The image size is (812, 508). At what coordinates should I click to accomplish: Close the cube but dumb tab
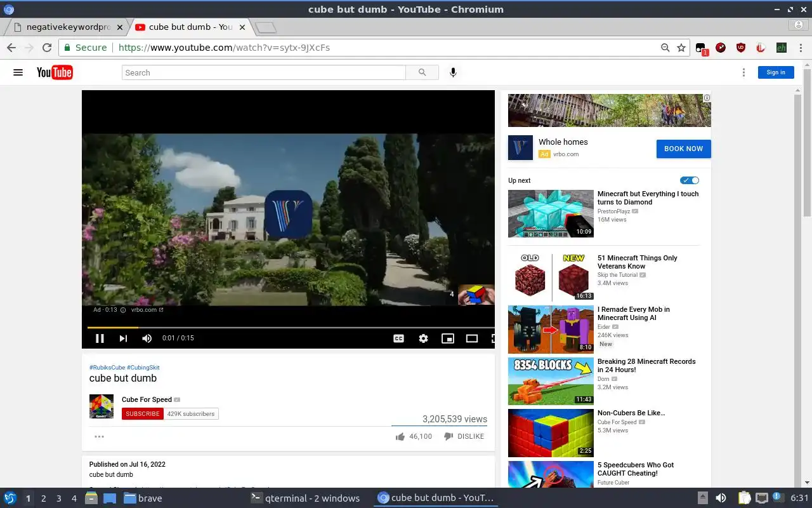click(242, 27)
